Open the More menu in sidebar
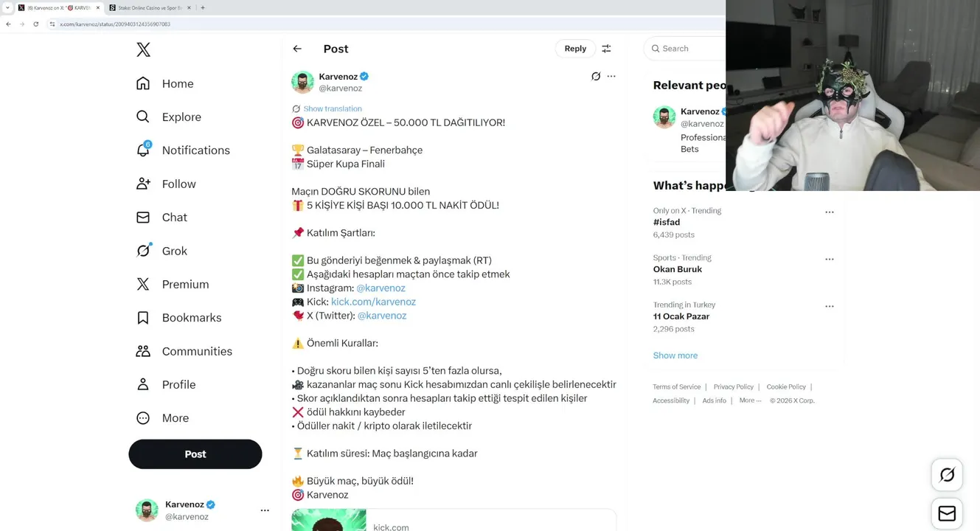 coord(162,417)
